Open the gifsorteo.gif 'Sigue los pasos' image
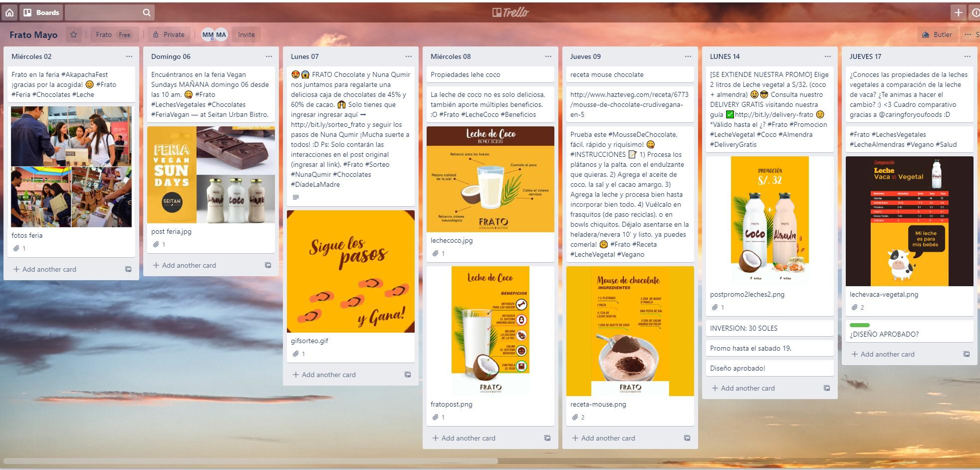 pyautogui.click(x=351, y=271)
